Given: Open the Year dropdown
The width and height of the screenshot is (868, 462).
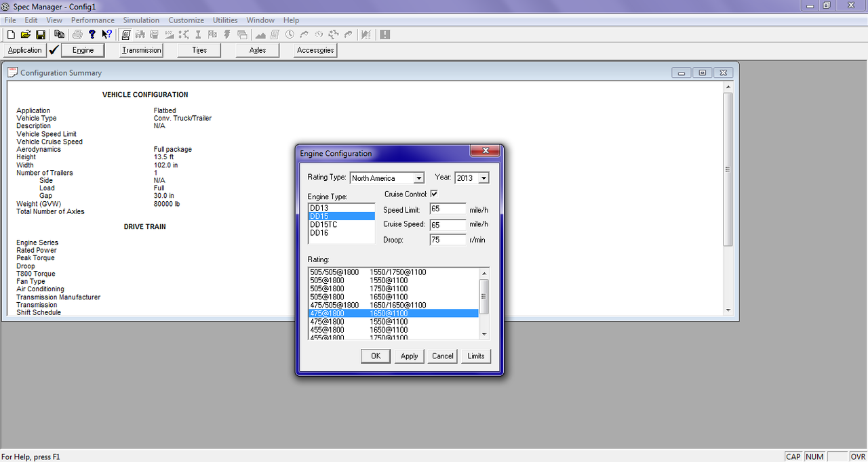Looking at the screenshot, I should point(484,178).
